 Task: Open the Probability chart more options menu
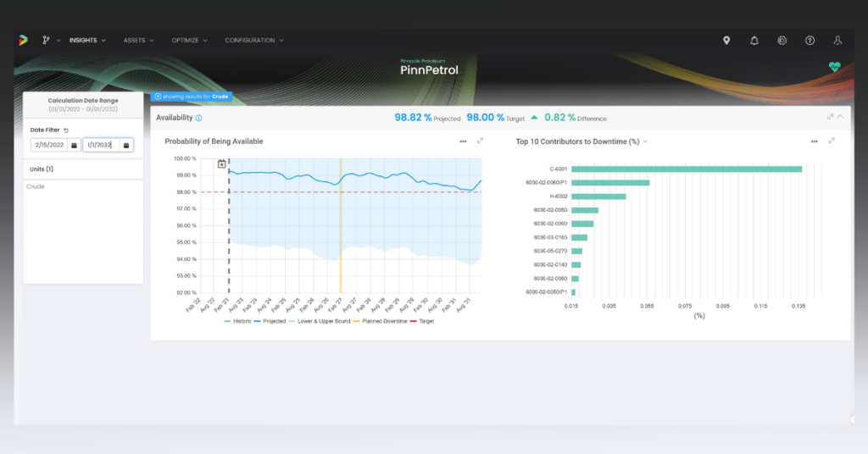463,141
